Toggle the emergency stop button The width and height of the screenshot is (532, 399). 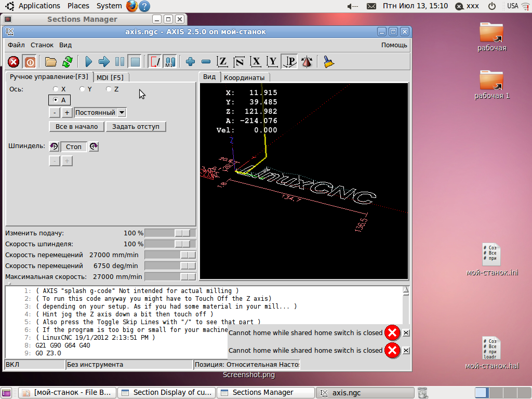(14, 62)
